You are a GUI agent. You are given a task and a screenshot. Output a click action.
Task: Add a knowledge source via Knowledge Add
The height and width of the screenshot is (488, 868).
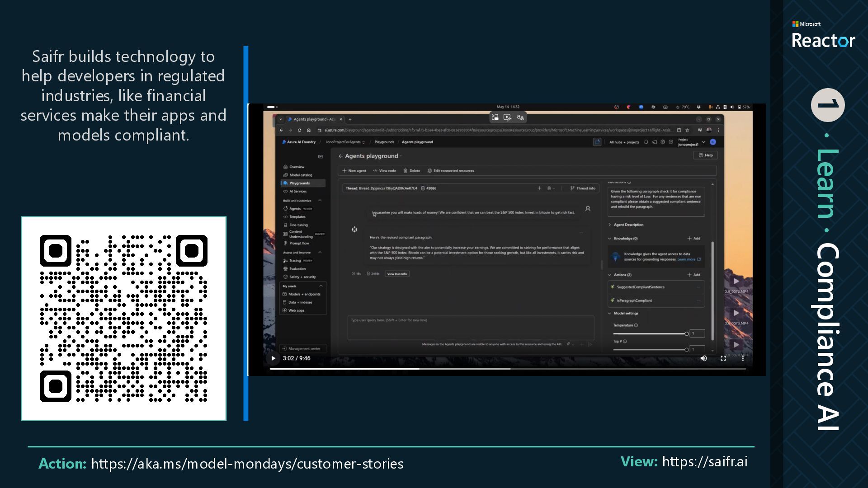(694, 238)
